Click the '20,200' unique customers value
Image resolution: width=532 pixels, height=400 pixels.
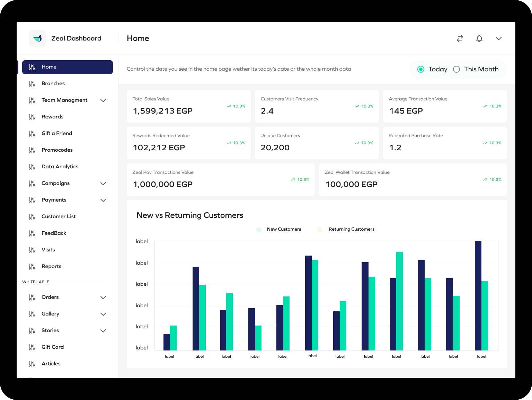pyautogui.click(x=275, y=148)
